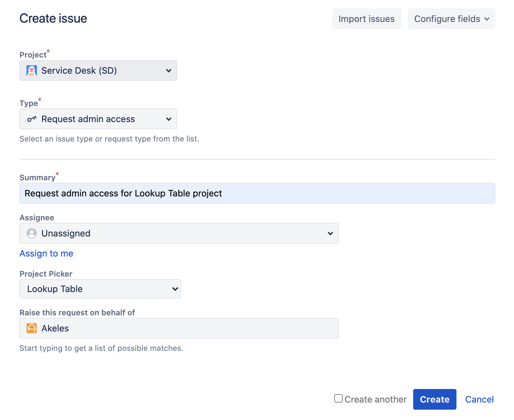Open the Configure fields menu

[x=447, y=19]
